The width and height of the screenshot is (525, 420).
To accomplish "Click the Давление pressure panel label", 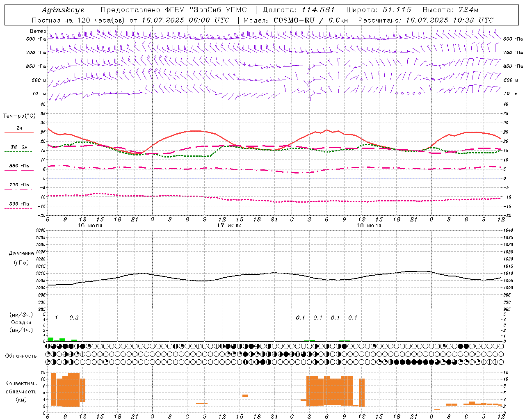I will tap(21, 253).
